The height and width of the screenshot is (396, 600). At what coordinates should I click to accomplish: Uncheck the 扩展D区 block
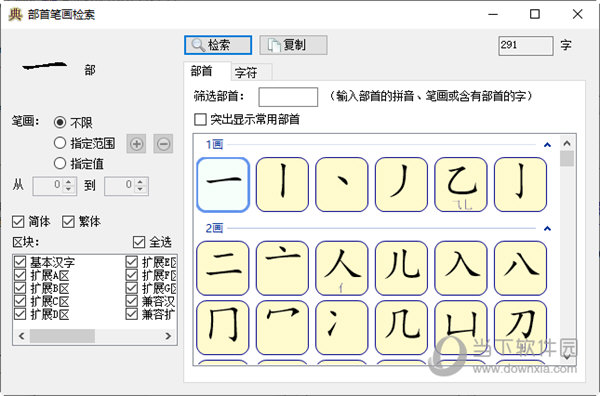click(20, 314)
